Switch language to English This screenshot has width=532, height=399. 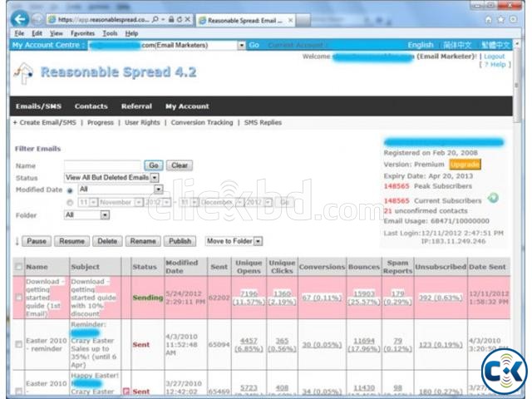point(421,45)
